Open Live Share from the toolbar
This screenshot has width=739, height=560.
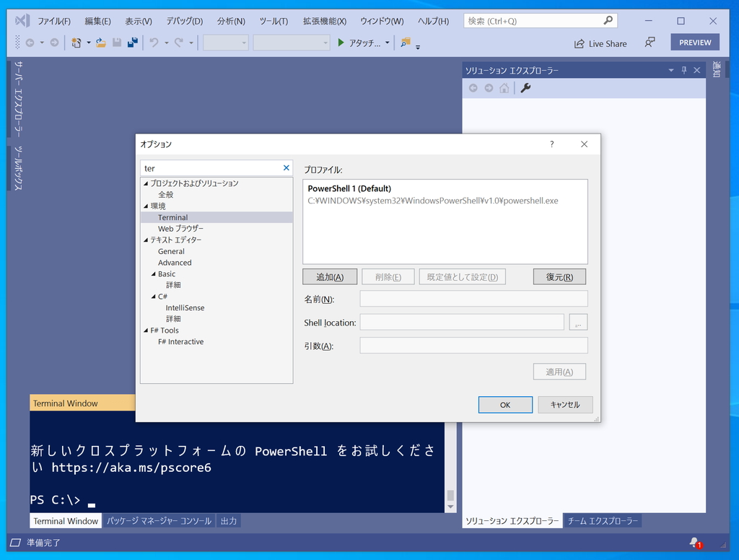[600, 43]
